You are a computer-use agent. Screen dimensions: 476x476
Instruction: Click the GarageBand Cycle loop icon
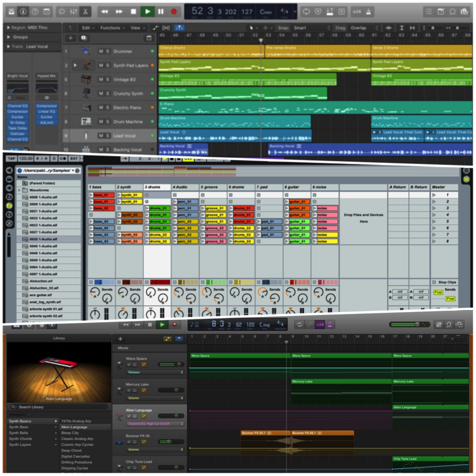[300, 324]
